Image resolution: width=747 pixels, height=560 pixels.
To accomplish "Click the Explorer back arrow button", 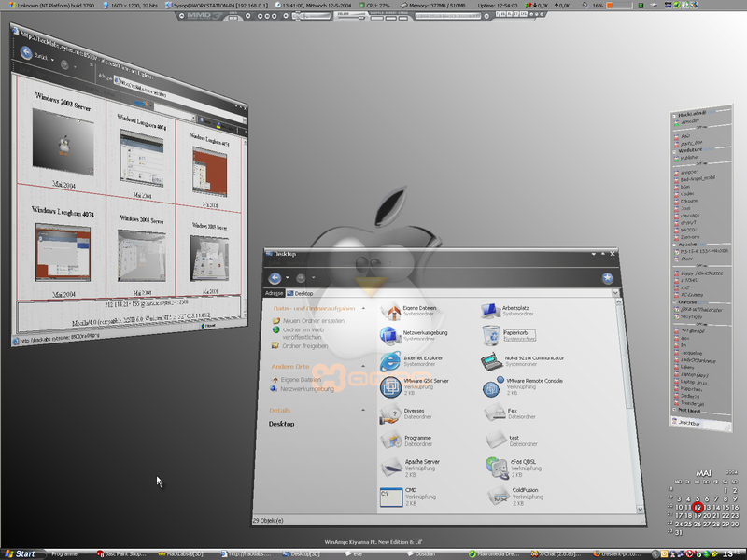I will tap(275, 278).
